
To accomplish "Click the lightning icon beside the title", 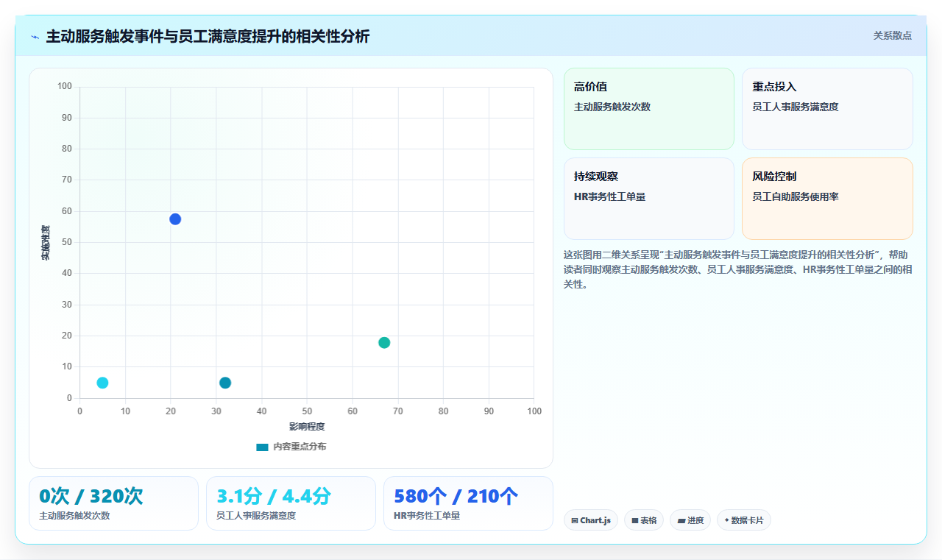I will 35,36.
